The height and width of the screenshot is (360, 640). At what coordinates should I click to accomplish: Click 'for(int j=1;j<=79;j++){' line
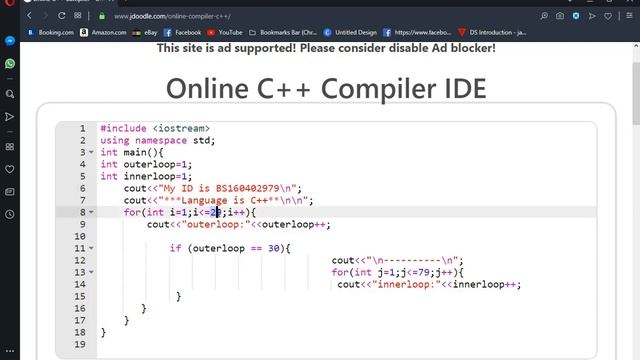(x=398, y=272)
